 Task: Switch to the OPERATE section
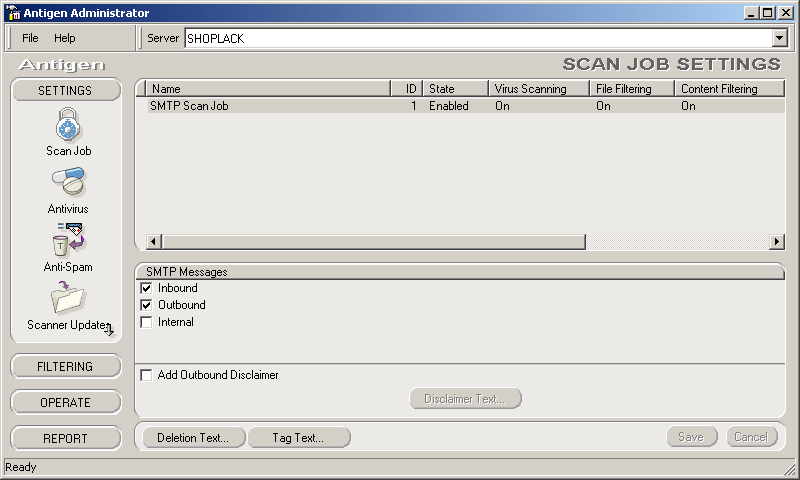pos(65,402)
